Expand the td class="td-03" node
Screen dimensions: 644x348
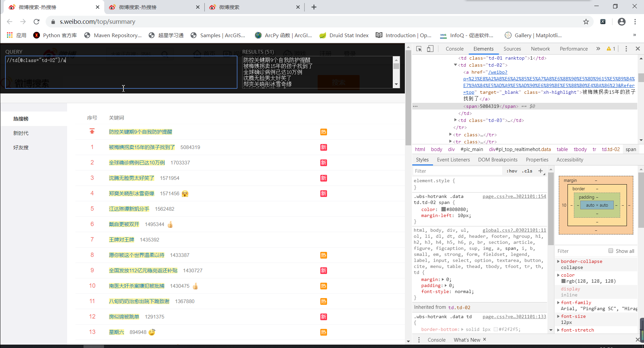pyautogui.click(x=455, y=120)
